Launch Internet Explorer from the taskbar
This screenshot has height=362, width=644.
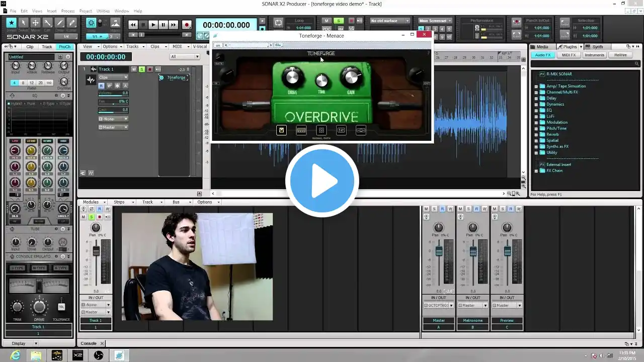pyautogui.click(x=16, y=355)
